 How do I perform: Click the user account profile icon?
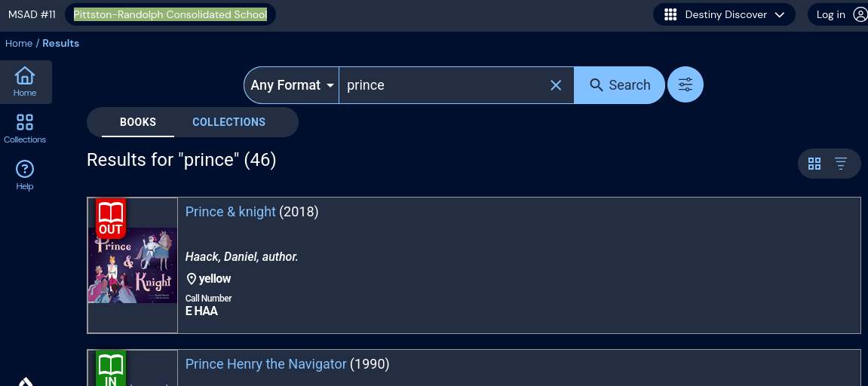[860, 14]
